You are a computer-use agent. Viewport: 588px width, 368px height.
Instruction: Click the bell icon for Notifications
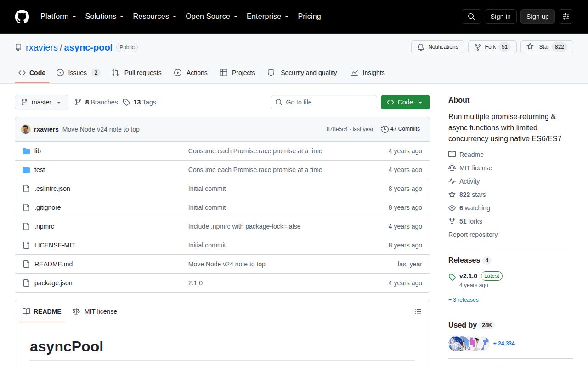421,47
